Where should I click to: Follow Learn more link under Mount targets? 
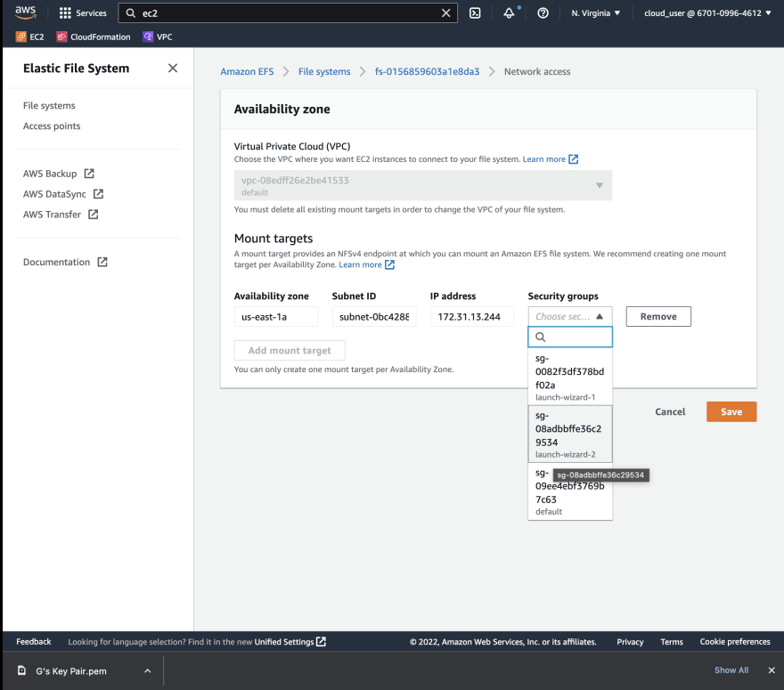coord(360,264)
